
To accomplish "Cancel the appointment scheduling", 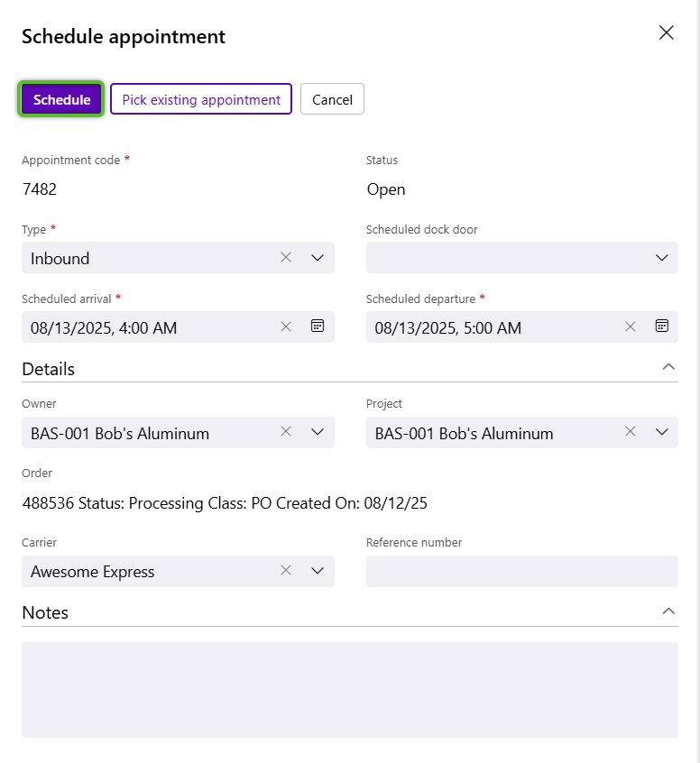I will pos(332,99).
